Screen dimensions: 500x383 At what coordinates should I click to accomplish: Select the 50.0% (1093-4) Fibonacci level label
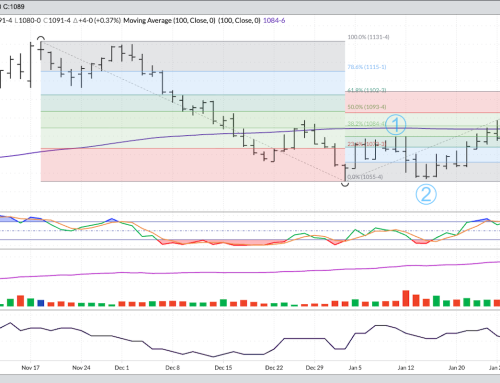367,107
